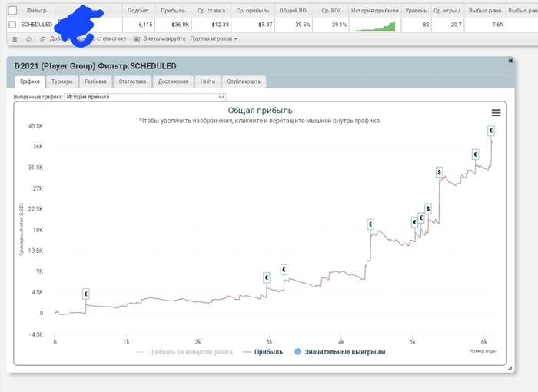Screen dimensions: 538x392
Task: Click the add-to-statistics icon in toolbar
Action: coord(42,38)
